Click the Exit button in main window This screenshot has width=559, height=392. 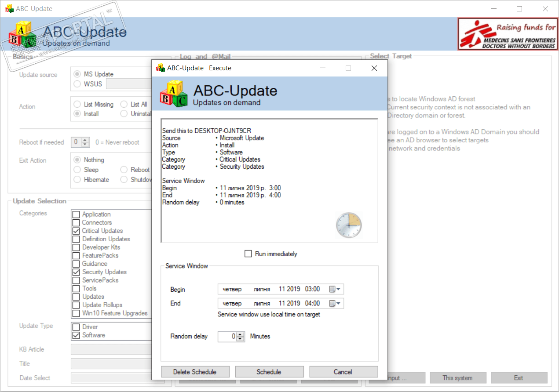[519, 378]
